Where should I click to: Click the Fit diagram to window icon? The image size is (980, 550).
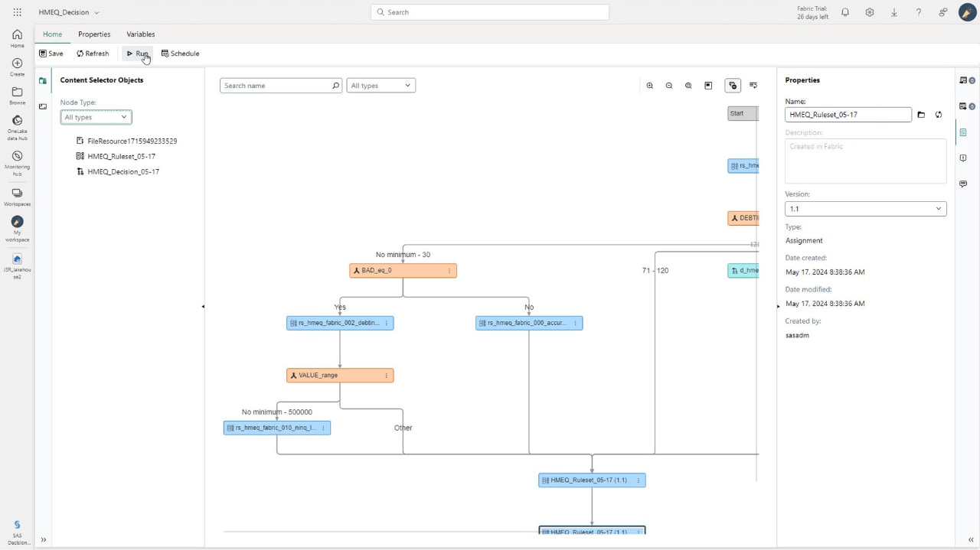688,86
